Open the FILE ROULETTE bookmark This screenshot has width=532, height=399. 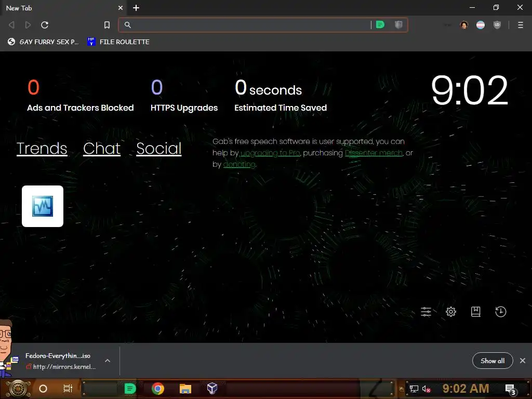[x=118, y=42]
